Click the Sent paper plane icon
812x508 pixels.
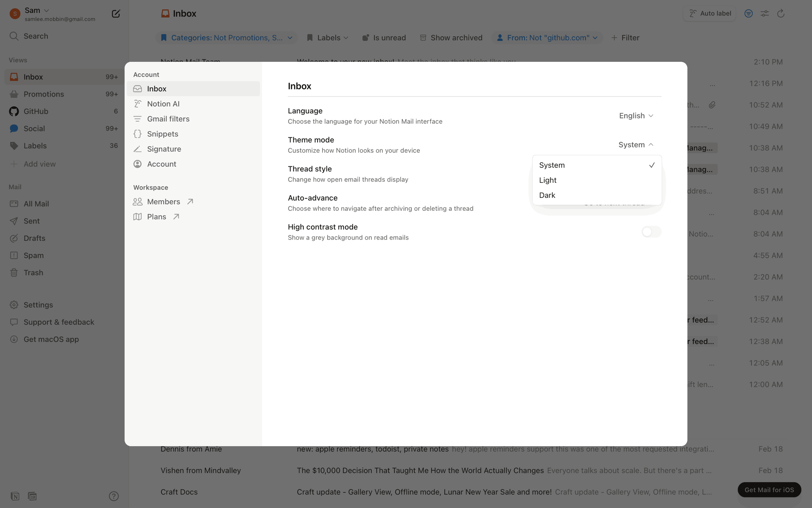pyautogui.click(x=14, y=221)
